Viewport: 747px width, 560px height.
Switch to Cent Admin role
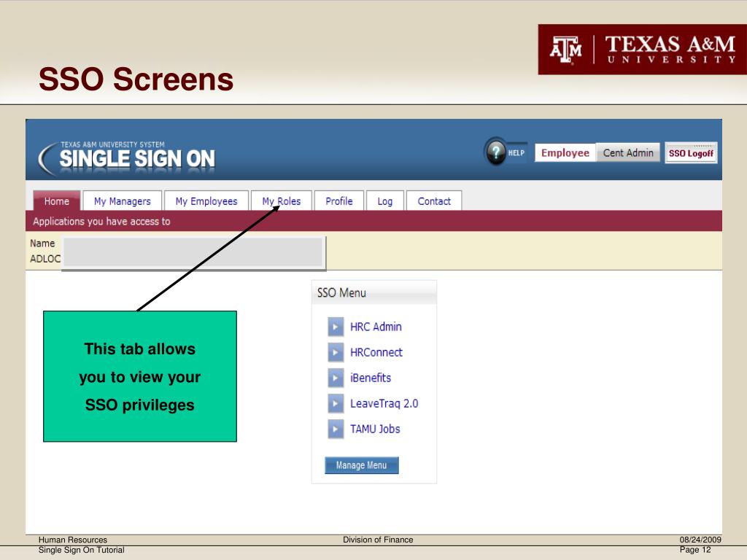pos(628,153)
